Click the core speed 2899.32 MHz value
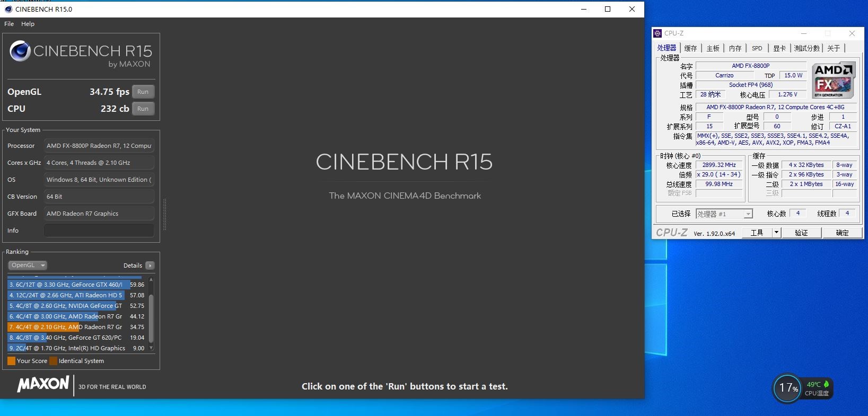Screen dimensions: 868x416 [x=719, y=165]
